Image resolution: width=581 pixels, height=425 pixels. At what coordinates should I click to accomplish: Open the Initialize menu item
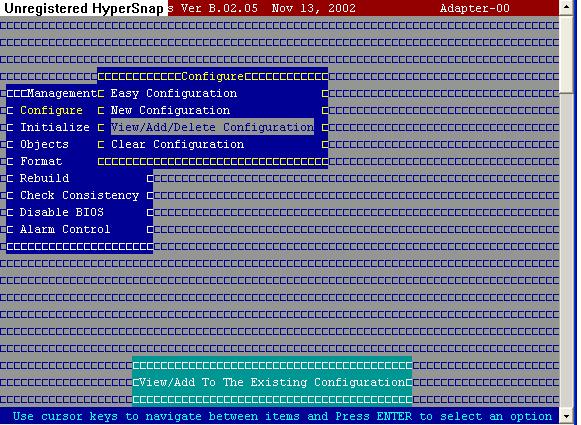(55, 127)
